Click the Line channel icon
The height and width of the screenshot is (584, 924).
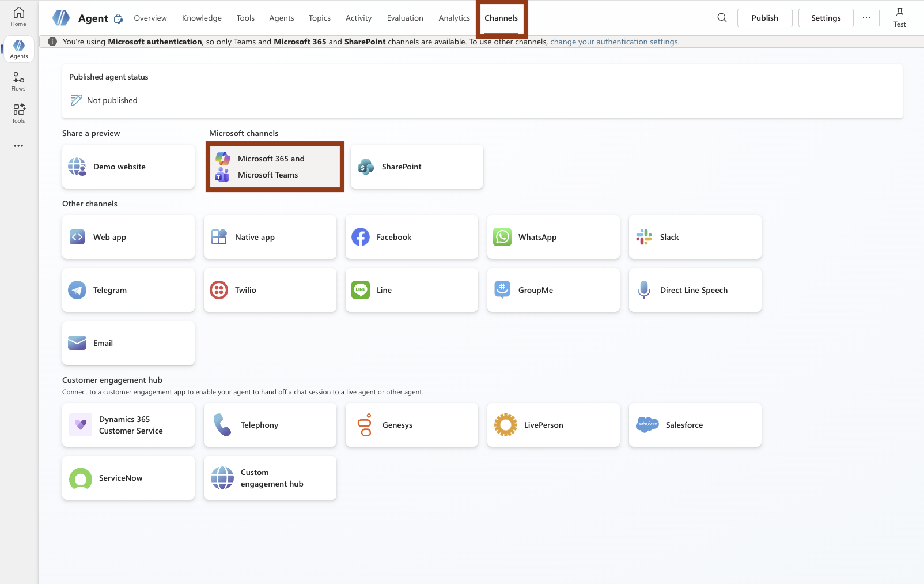[x=361, y=290]
